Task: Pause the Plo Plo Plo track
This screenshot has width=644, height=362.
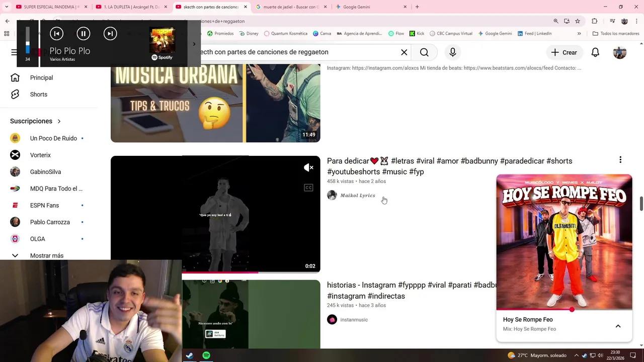Action: 84,34
